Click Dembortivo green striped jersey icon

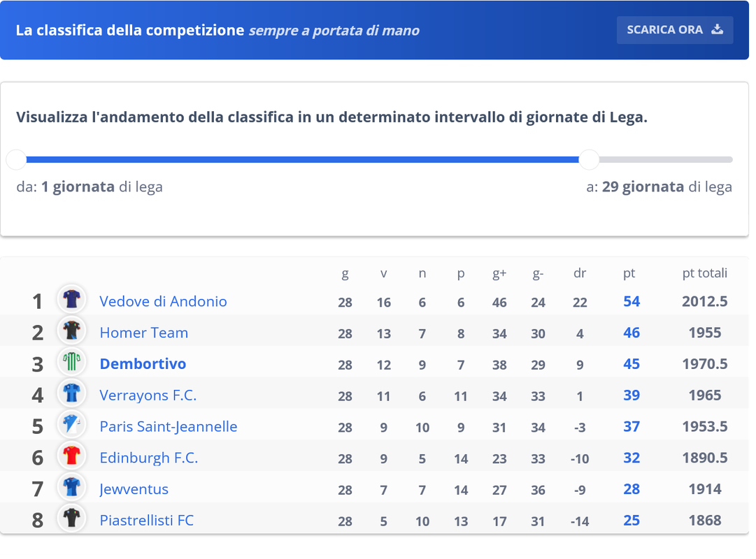pos(72,362)
